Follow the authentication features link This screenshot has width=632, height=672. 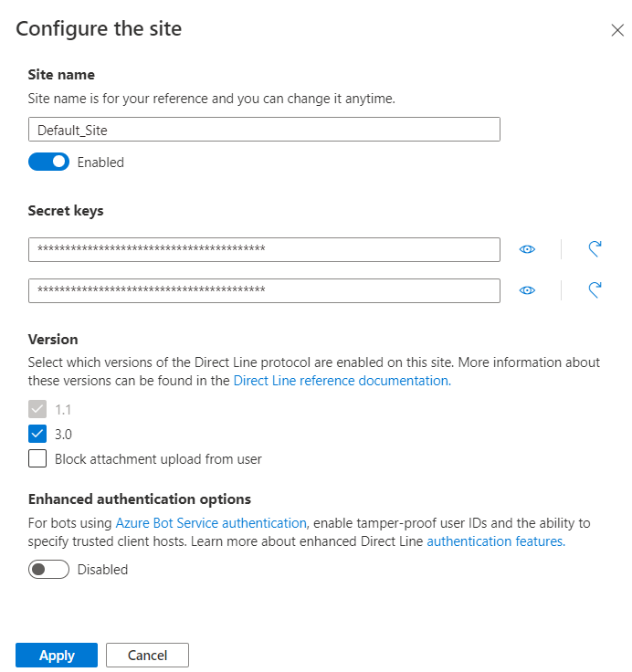click(x=496, y=541)
